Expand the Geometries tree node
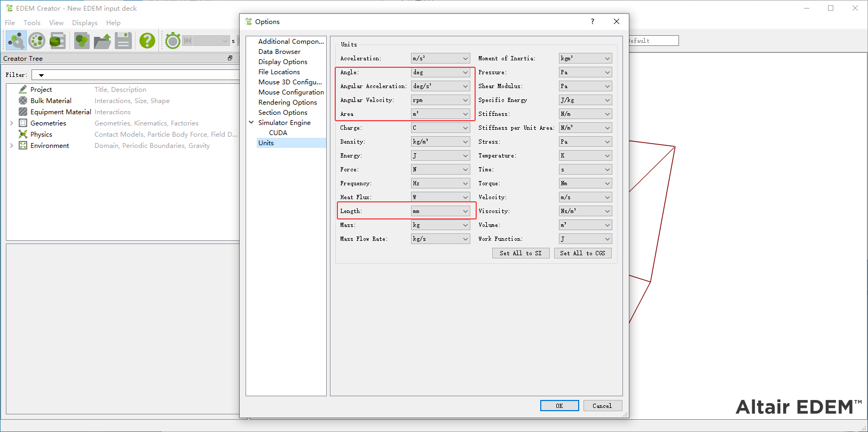868x432 pixels. [12, 123]
